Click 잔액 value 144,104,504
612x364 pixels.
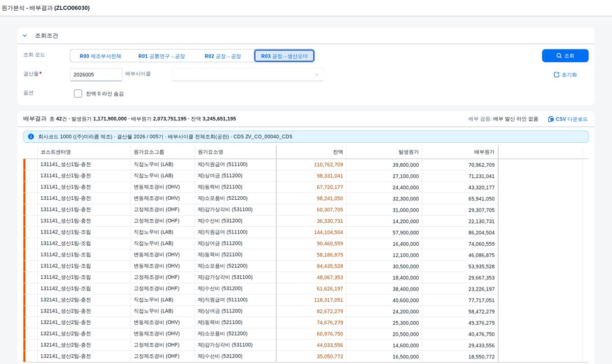[x=328, y=232]
